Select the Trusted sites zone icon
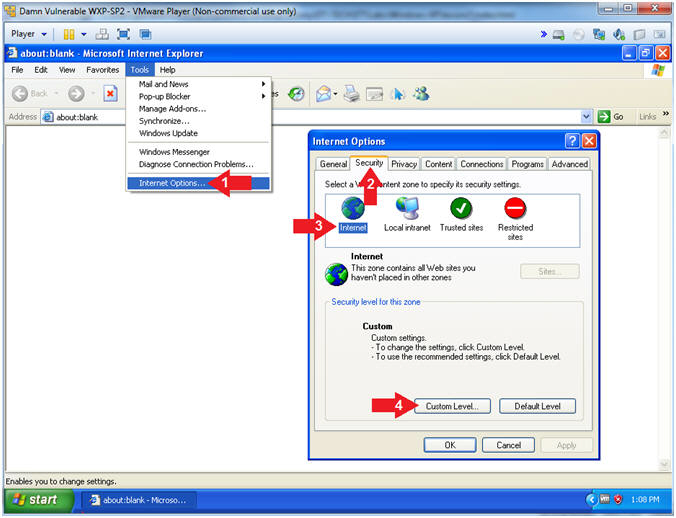The height and width of the screenshot is (518, 676). pos(461,208)
